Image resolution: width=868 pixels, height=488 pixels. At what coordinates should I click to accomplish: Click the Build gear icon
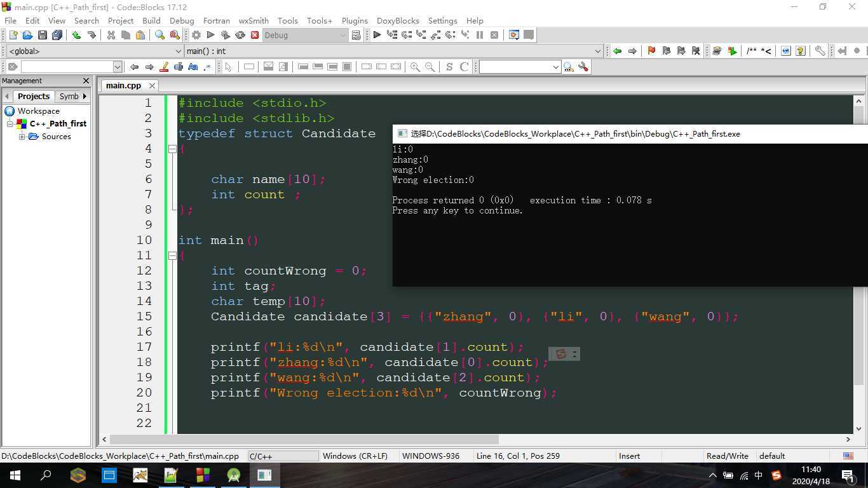point(196,35)
